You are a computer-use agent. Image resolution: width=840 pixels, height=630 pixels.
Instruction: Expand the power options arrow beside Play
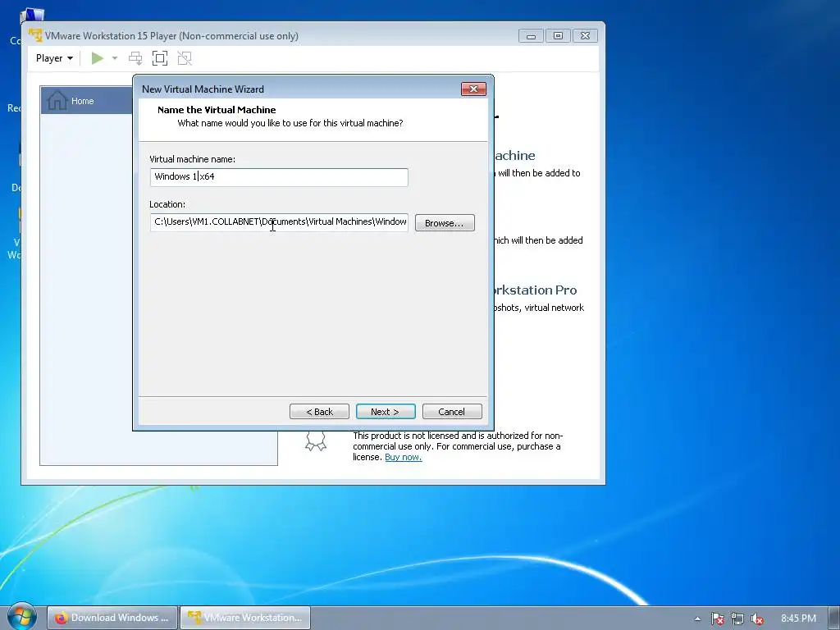point(115,58)
